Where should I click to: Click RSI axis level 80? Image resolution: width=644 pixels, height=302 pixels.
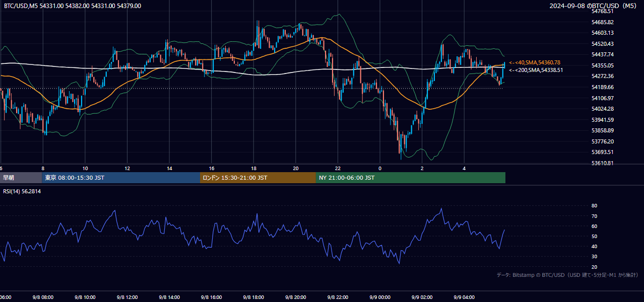595,206
